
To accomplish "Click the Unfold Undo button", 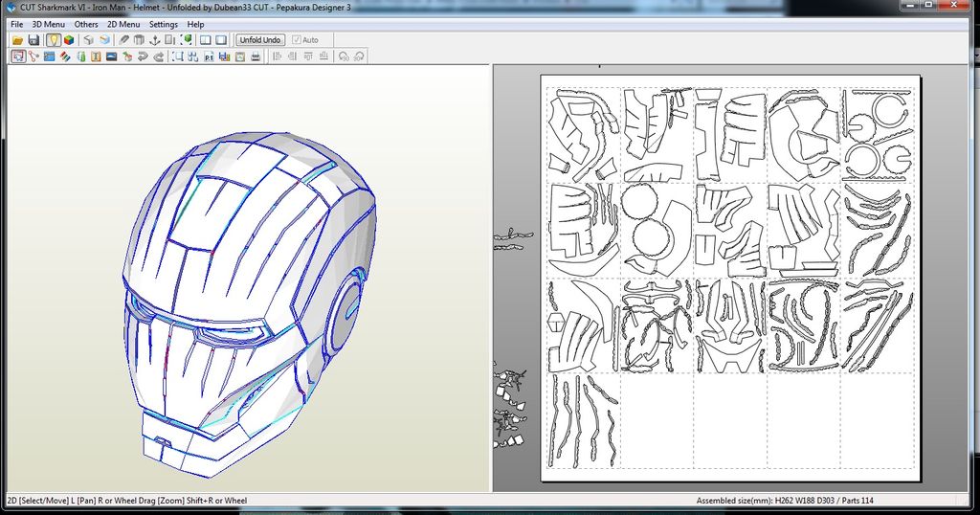I will tap(260, 40).
